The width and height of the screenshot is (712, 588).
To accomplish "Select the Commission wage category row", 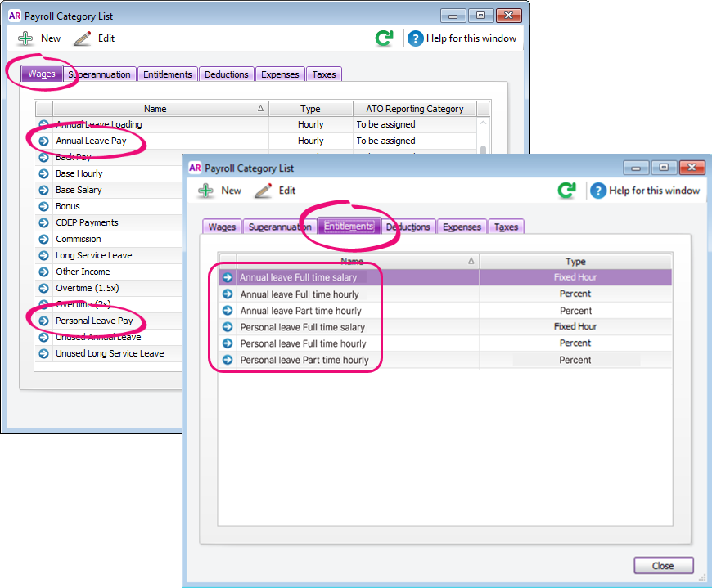I will click(x=79, y=239).
